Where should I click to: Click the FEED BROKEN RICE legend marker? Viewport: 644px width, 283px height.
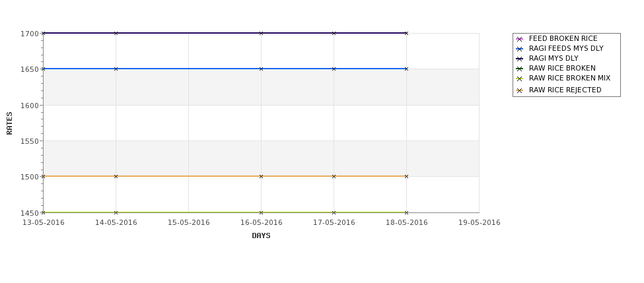(x=519, y=39)
